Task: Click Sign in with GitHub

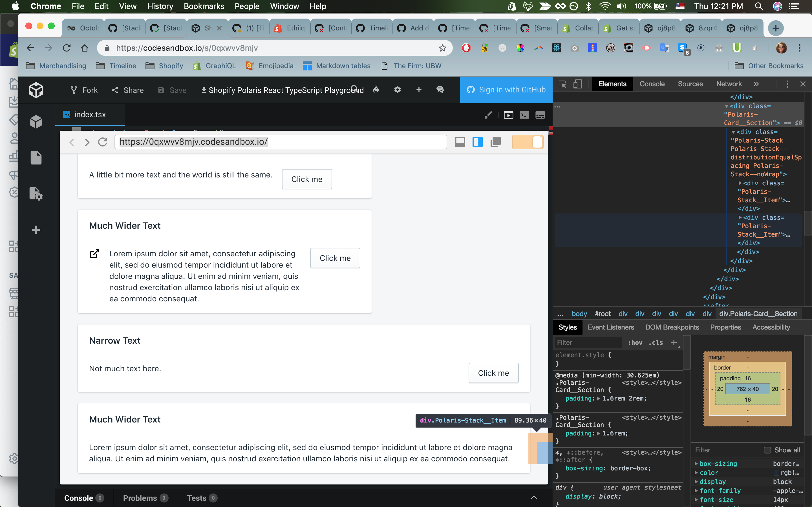Action: click(506, 90)
